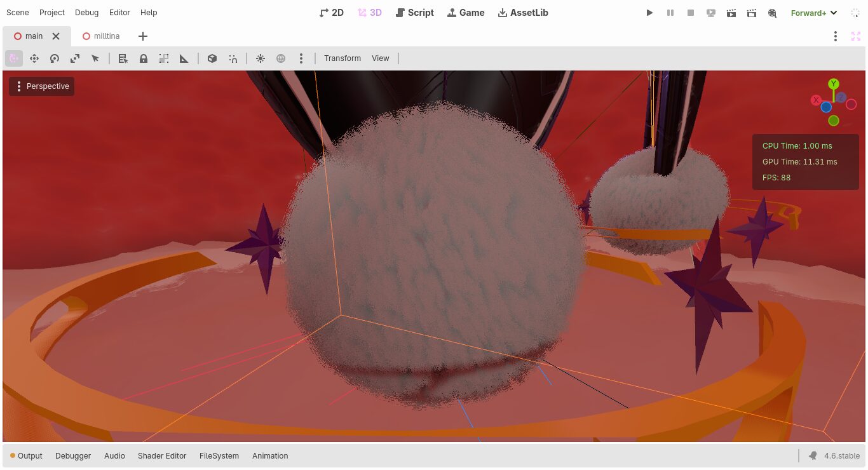Select the arrow Select mode tool
Screen dimensions: 868x470
tap(95, 58)
